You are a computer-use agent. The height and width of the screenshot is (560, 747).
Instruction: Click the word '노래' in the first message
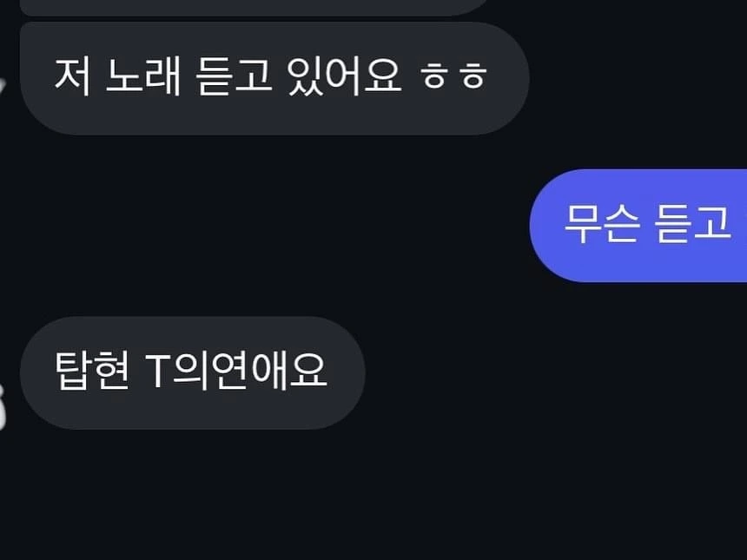(143, 76)
